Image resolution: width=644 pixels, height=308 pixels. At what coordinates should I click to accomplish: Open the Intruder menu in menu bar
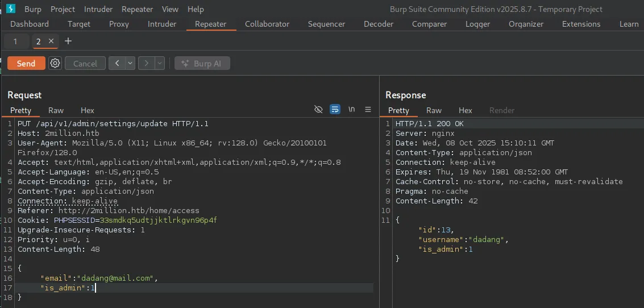tap(98, 9)
